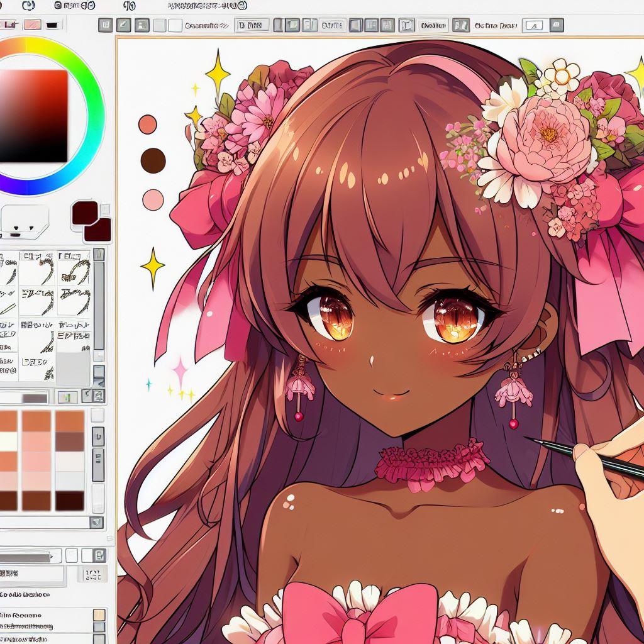Select the black swatch in the top-left toolbar

[52, 25]
